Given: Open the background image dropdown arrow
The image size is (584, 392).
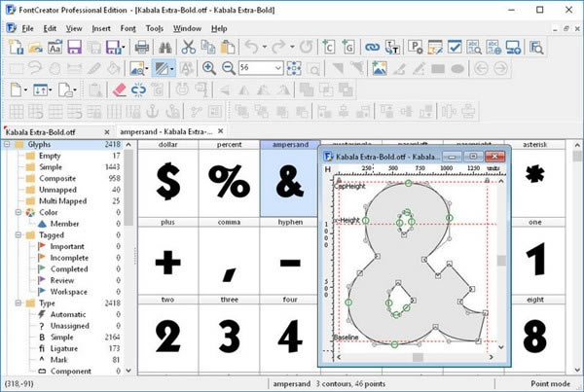Looking at the screenshot, I should pyautogui.click(x=147, y=68).
